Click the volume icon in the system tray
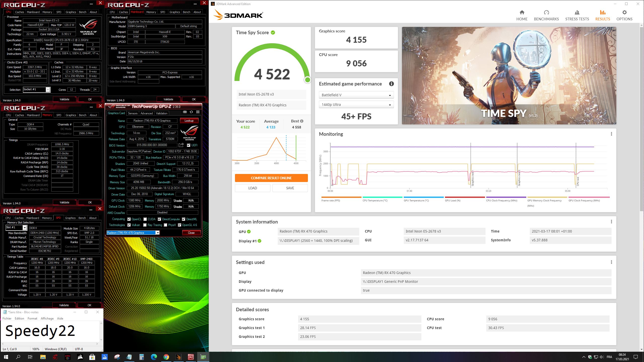Viewport: 644px width, 362px height. coord(601,357)
